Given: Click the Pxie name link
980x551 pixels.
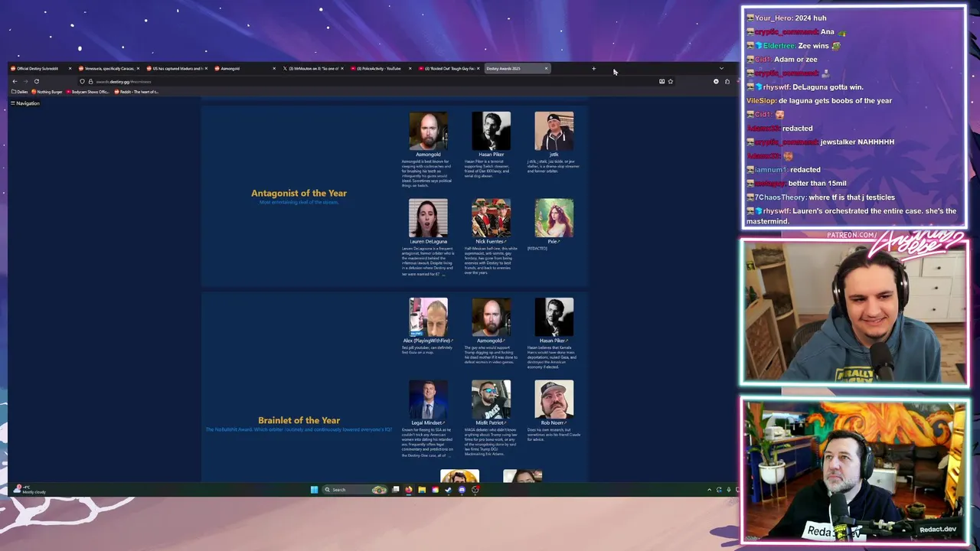Looking at the screenshot, I should point(554,242).
